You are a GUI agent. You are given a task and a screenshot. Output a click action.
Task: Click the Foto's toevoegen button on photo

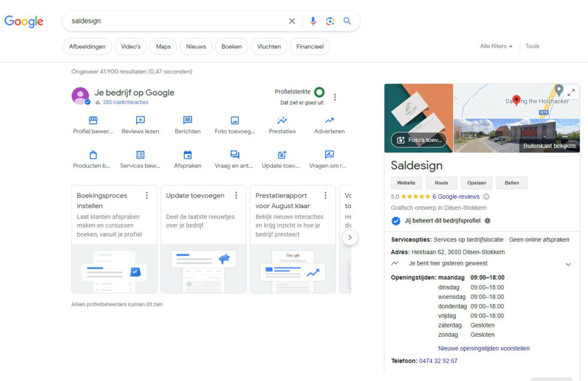(x=419, y=140)
